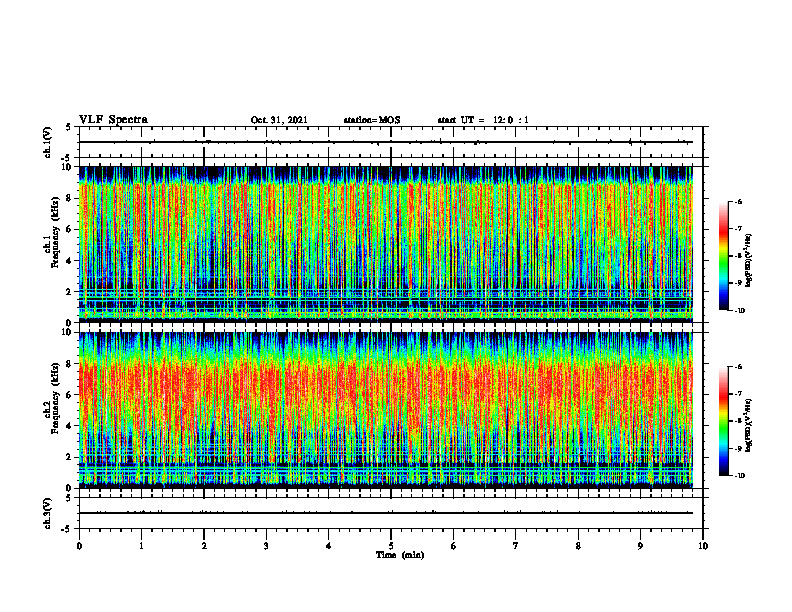This screenshot has width=792, height=612.
Task: Click time axis tick label "5"
Action: click(x=391, y=546)
